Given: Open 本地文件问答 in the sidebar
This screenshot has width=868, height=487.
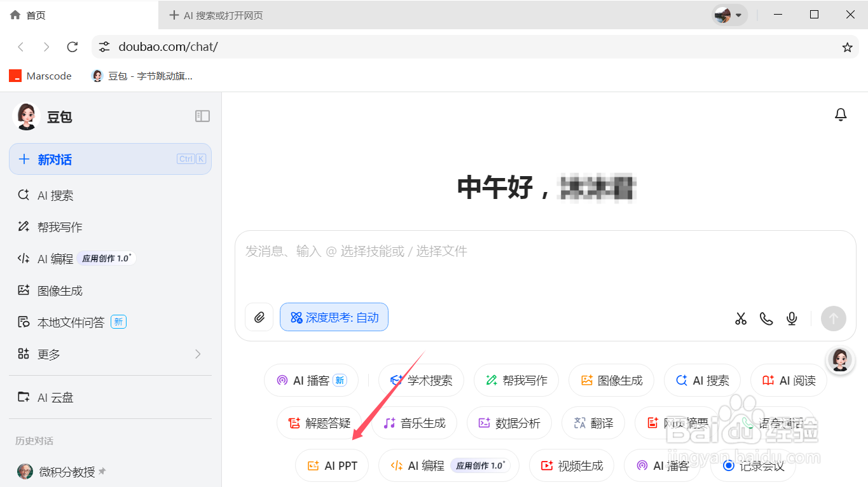Looking at the screenshot, I should (x=110, y=322).
